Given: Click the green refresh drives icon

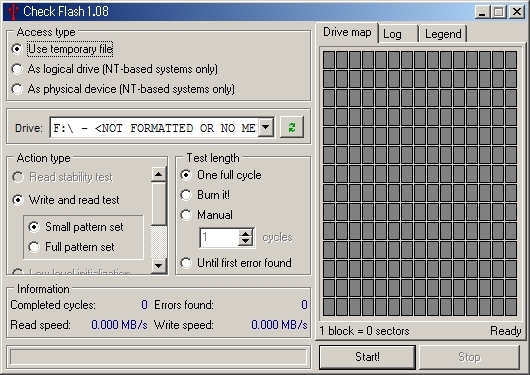Looking at the screenshot, I should (x=292, y=127).
